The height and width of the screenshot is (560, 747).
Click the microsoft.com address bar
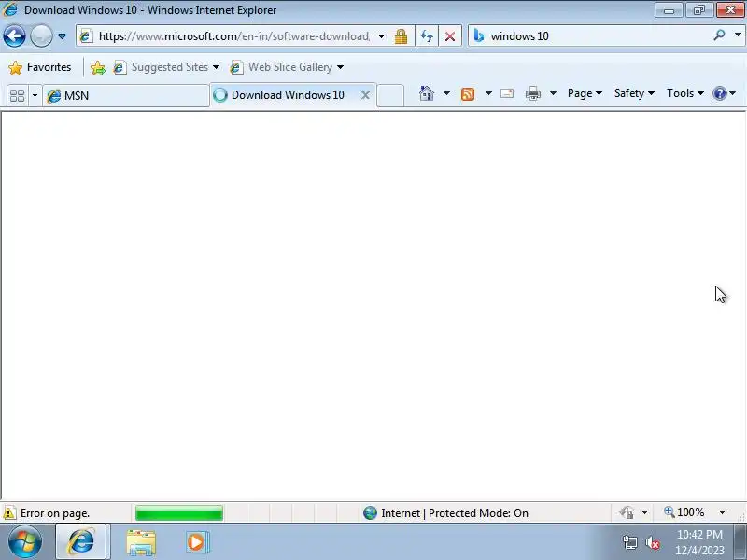click(233, 36)
